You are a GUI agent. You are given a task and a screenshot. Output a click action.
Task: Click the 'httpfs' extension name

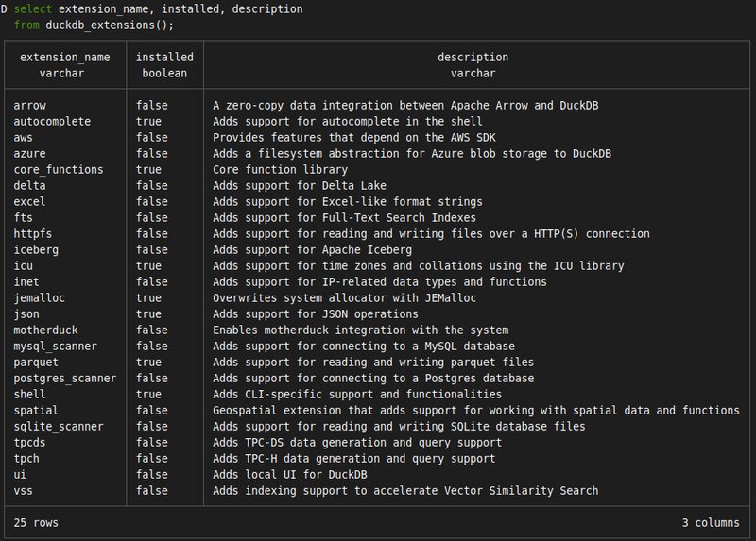[33, 234]
